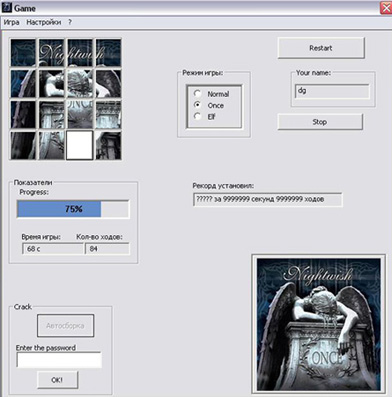The image size is (392, 397).
Task: Click the ONCE tile above the empty slot
Action: 80,114
